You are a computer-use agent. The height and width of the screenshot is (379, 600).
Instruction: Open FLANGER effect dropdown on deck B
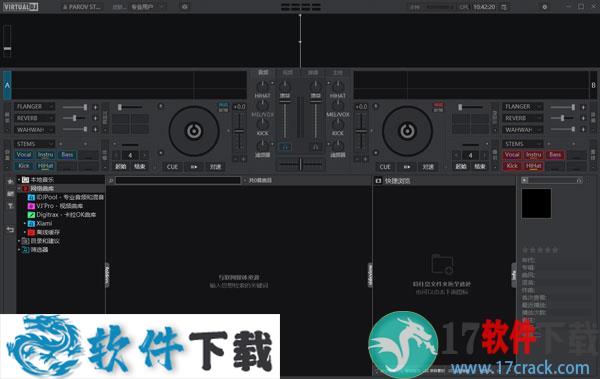(523, 106)
